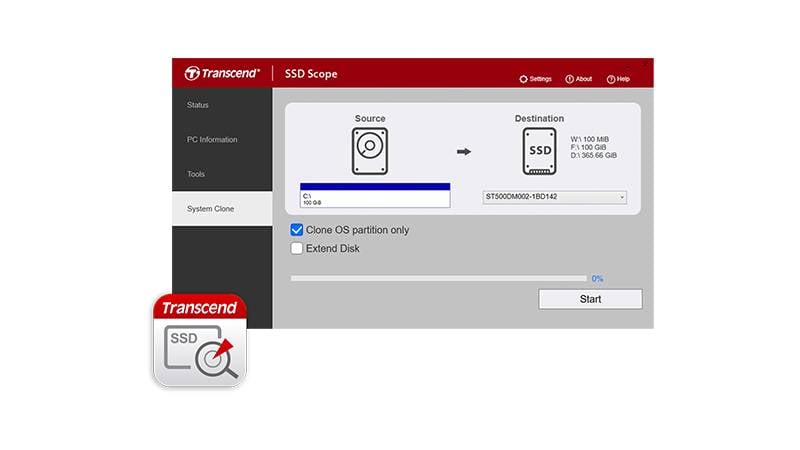Select the C:\ 100 GB partition bar
Image resolution: width=800 pixels, height=450 pixels.
click(375, 195)
